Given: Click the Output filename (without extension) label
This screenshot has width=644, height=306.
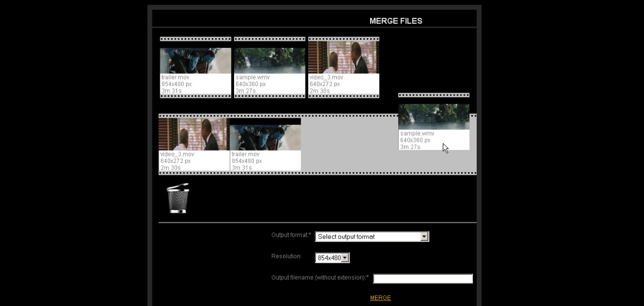Looking at the screenshot, I should [x=320, y=277].
